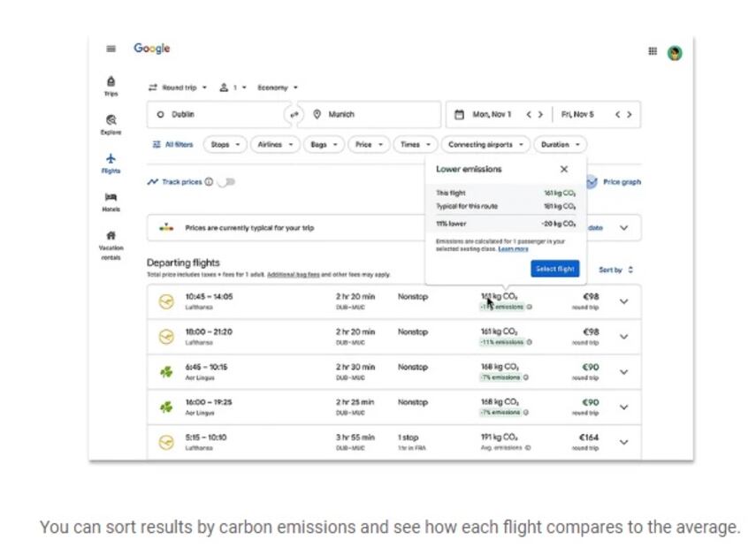Open Explore in the sidebar

(x=111, y=124)
